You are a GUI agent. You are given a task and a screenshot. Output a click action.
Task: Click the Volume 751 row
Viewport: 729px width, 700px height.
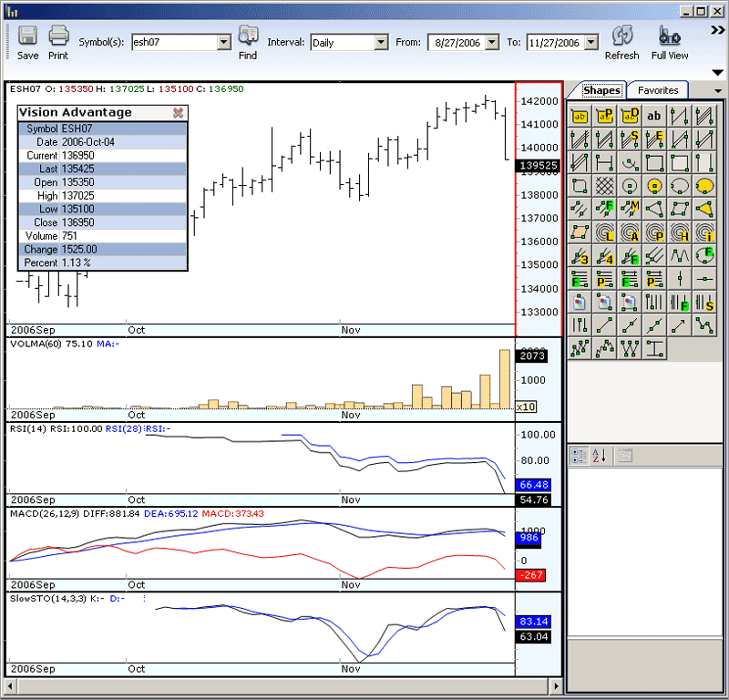[x=103, y=236]
